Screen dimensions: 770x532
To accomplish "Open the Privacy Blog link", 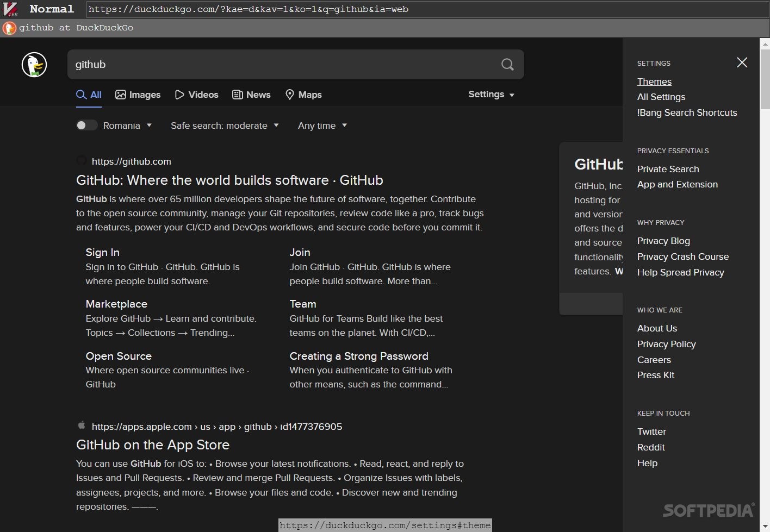I will [663, 241].
